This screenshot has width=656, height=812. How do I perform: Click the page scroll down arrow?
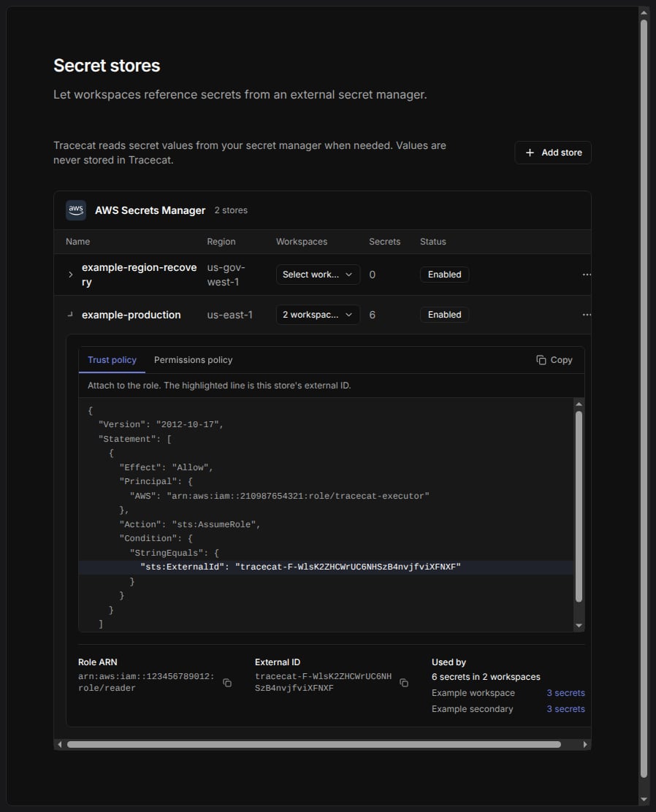(644, 800)
